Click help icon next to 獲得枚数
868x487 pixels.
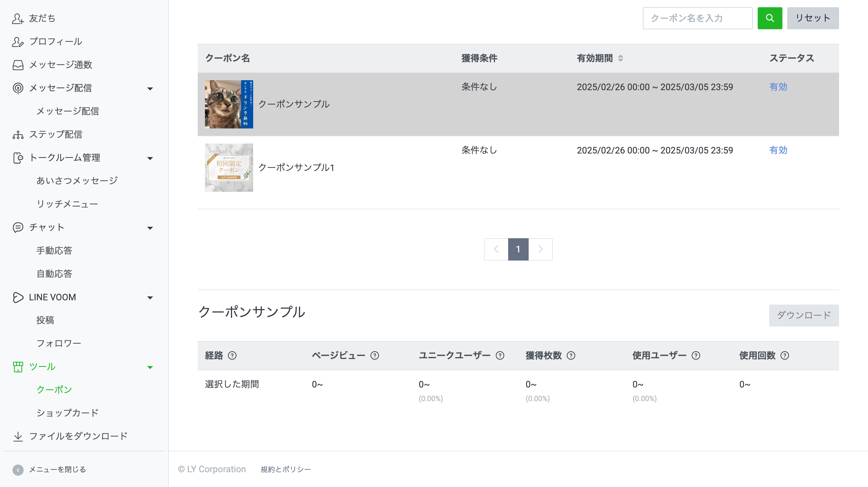point(571,356)
